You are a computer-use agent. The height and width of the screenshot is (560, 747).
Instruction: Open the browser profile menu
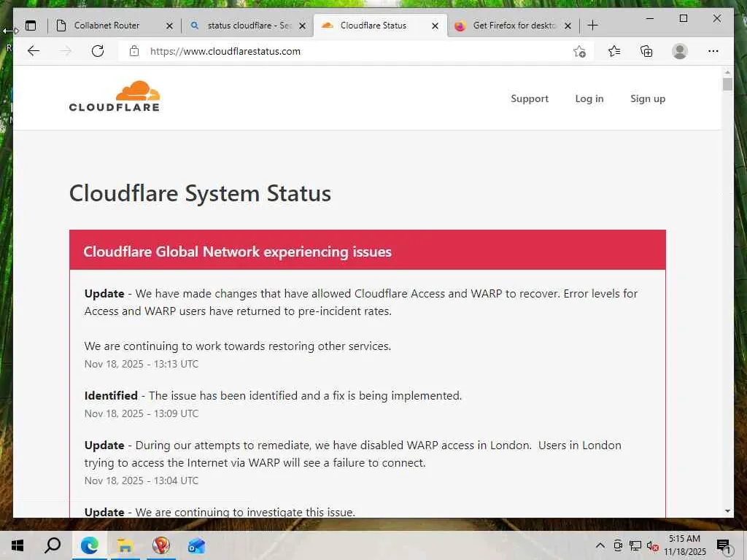(x=680, y=51)
